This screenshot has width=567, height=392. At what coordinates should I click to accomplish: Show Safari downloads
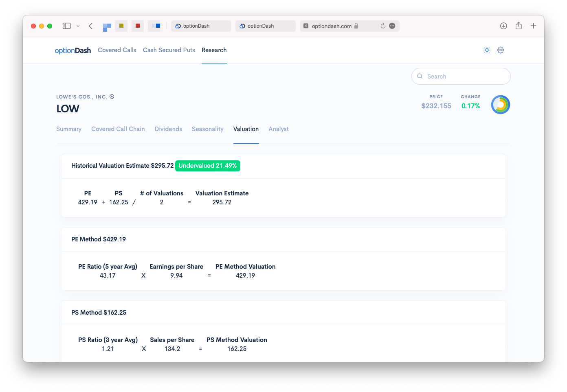pos(503,26)
